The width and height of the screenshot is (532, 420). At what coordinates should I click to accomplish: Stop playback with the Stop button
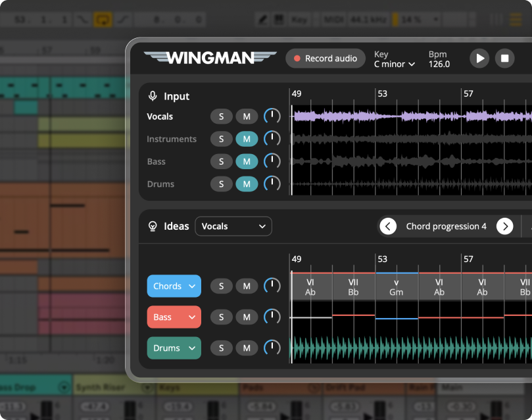tap(505, 59)
